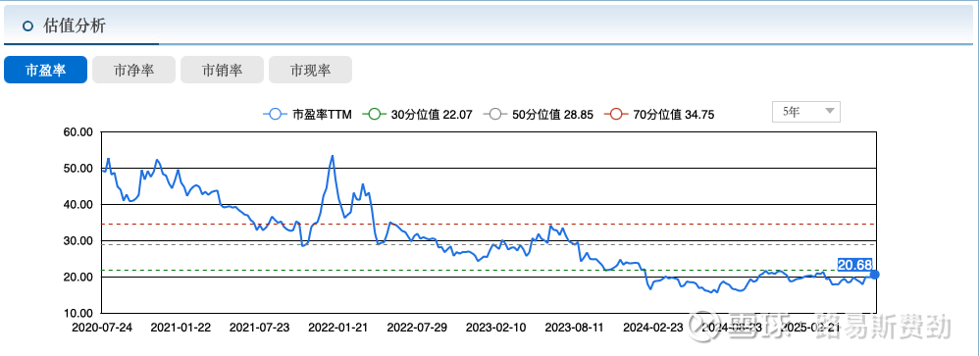Click the 2020-07-24 date label

coord(102,328)
